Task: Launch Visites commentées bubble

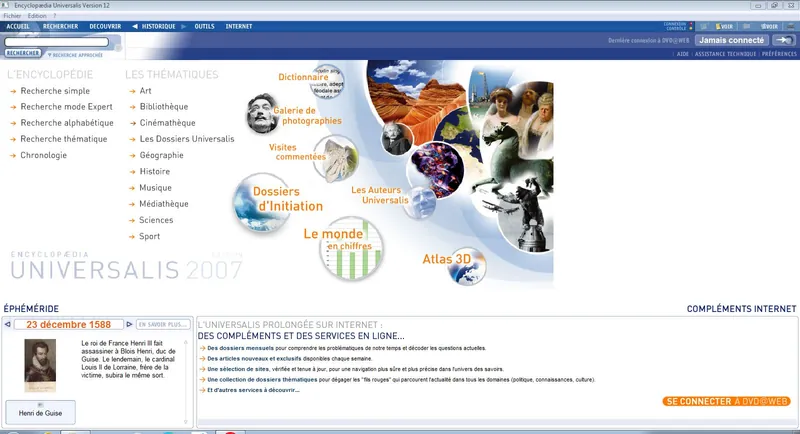Action: 336,159
